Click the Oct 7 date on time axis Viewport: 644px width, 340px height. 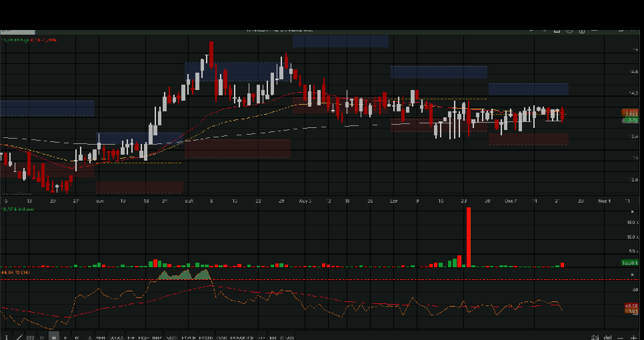point(511,200)
